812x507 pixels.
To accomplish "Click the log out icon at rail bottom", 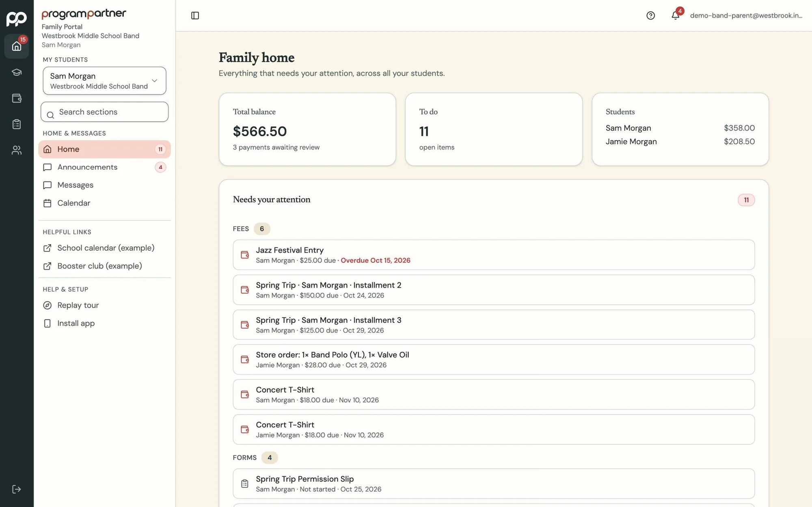I will [17, 489].
